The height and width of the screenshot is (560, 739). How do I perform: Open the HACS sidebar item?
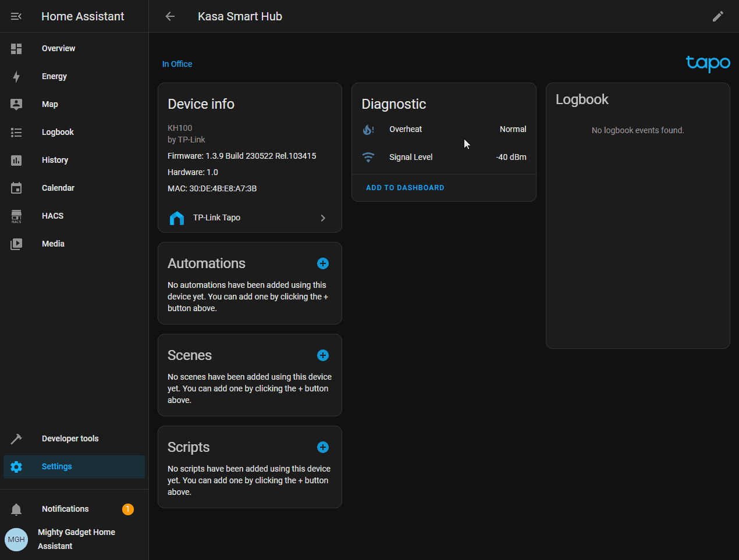52,216
